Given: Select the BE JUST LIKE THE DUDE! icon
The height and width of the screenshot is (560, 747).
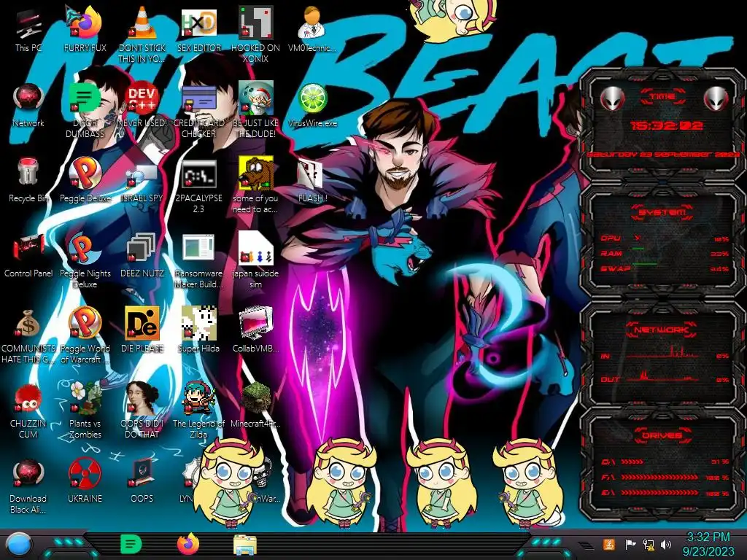Looking at the screenshot, I should tap(255, 111).
